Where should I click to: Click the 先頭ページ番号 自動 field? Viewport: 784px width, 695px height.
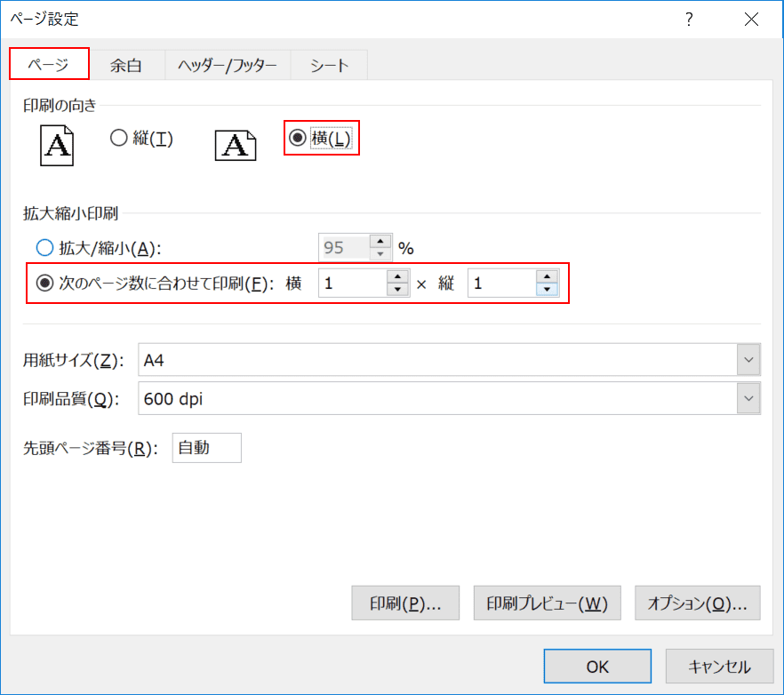207,448
